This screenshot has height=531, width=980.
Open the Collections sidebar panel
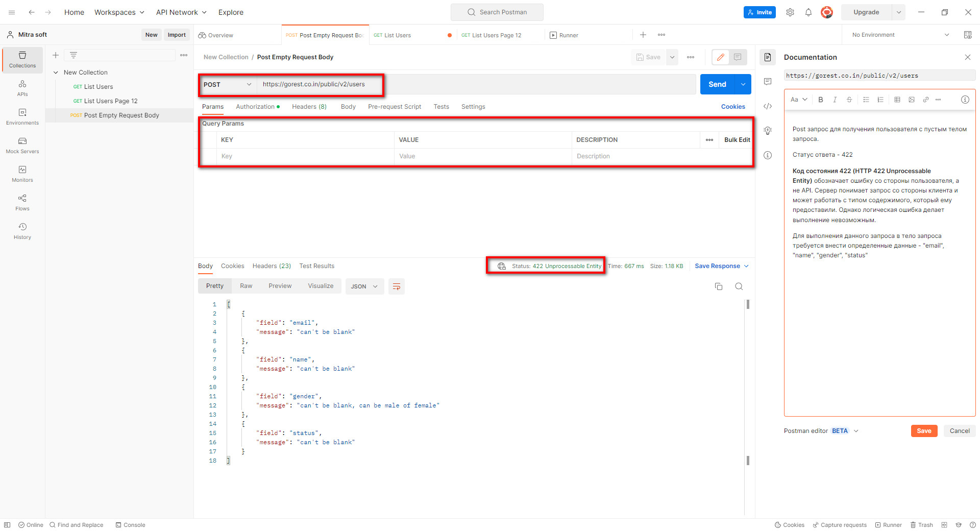(x=22, y=60)
